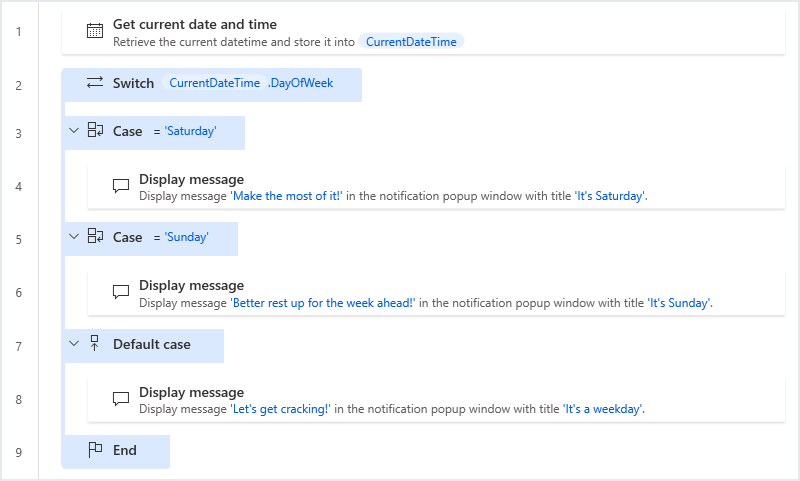The height and width of the screenshot is (481, 800).
Task: Click the Case label of the Sunday row
Action: tap(128, 238)
